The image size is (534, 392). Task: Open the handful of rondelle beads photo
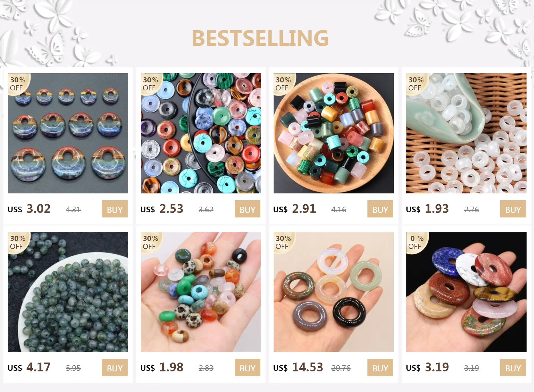[x=201, y=292]
